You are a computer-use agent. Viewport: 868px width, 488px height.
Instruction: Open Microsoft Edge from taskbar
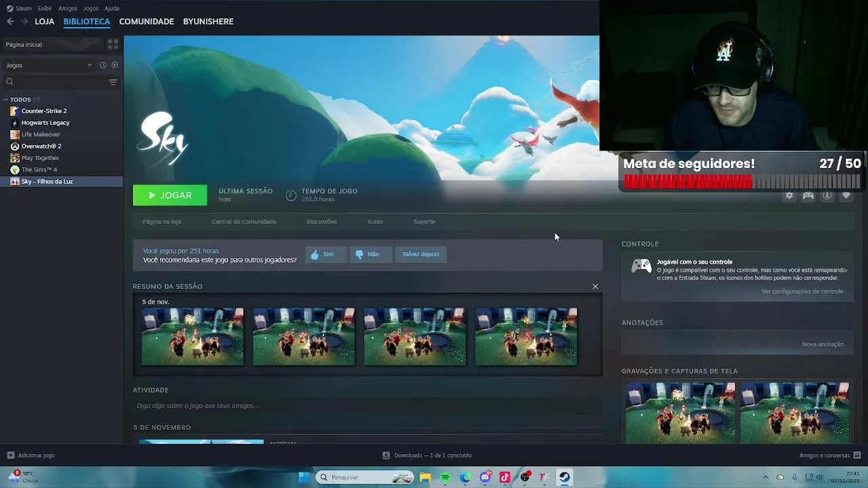(x=465, y=477)
